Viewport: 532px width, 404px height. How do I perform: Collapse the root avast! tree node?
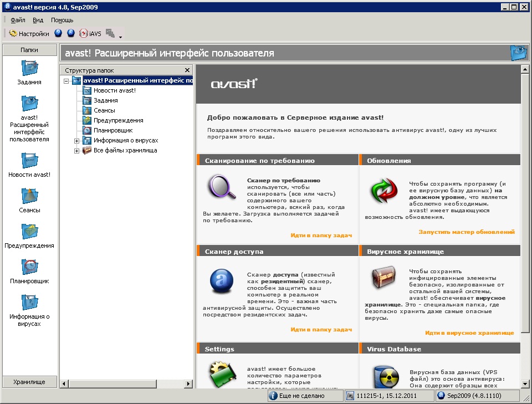coord(66,81)
